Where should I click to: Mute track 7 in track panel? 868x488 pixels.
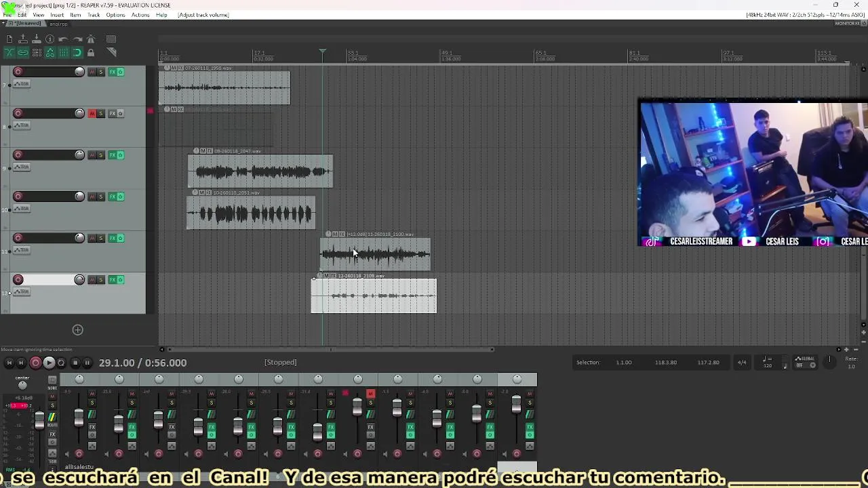(92, 72)
